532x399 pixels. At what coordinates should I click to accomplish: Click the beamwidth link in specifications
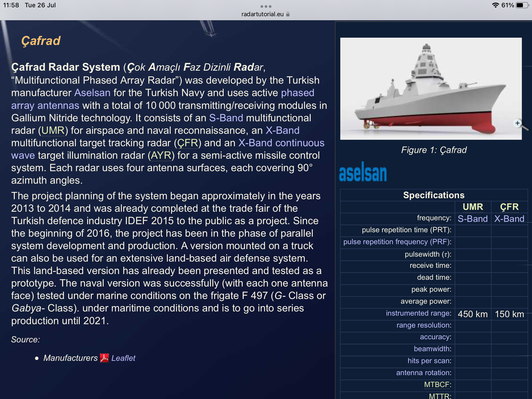[x=432, y=349]
